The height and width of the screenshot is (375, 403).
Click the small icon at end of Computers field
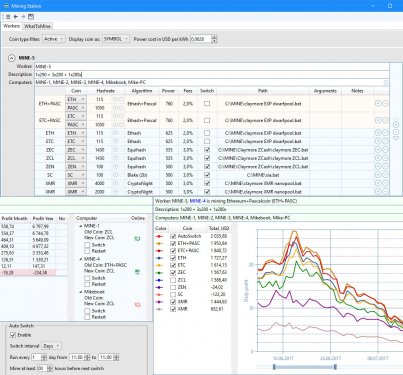point(386,82)
